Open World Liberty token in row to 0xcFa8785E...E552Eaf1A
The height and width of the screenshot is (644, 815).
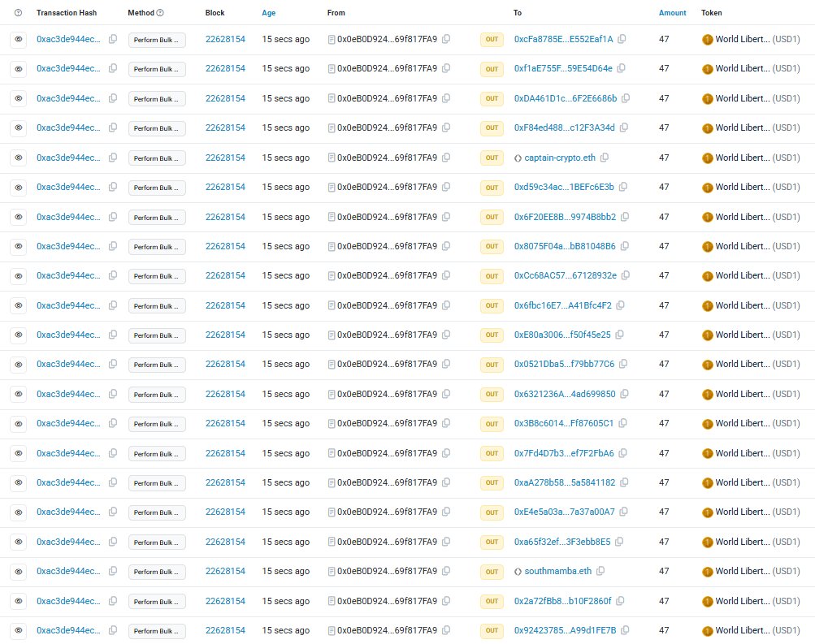743,39
